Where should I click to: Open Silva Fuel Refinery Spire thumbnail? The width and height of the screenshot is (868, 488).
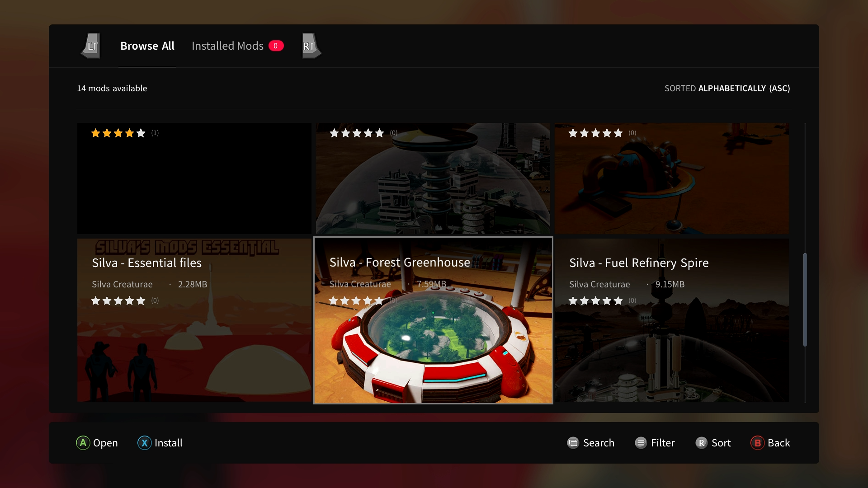(672, 320)
